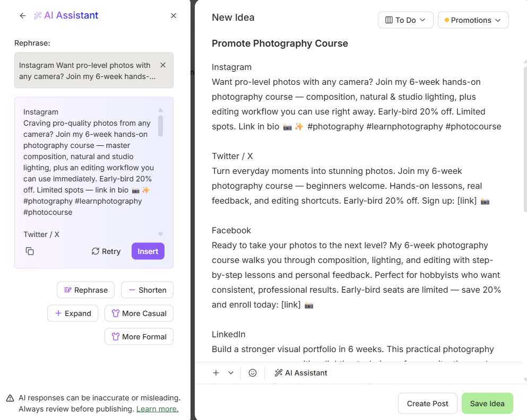The image size is (527, 420).
Task: Open the emoji picker
Action: 253,373
